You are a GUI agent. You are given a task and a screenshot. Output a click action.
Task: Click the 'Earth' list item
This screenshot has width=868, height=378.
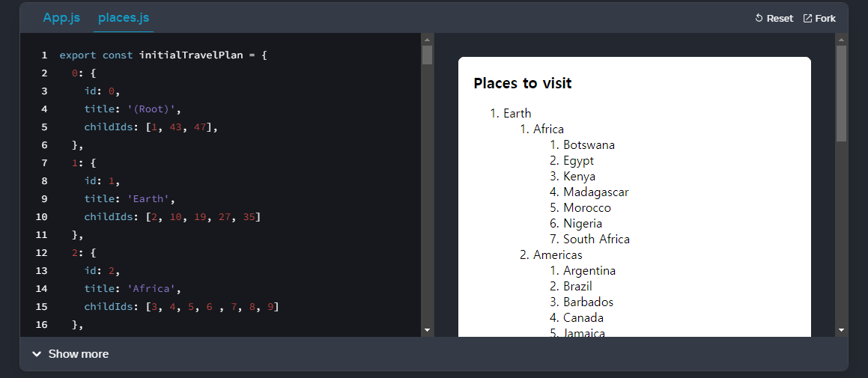coord(517,114)
